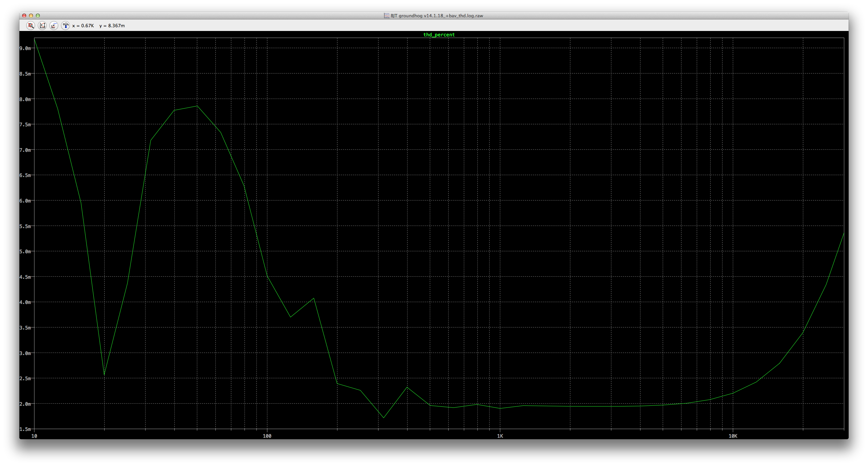Click the y = 8.367m cursor readout
This screenshot has height=466, width=868.
(x=112, y=26)
